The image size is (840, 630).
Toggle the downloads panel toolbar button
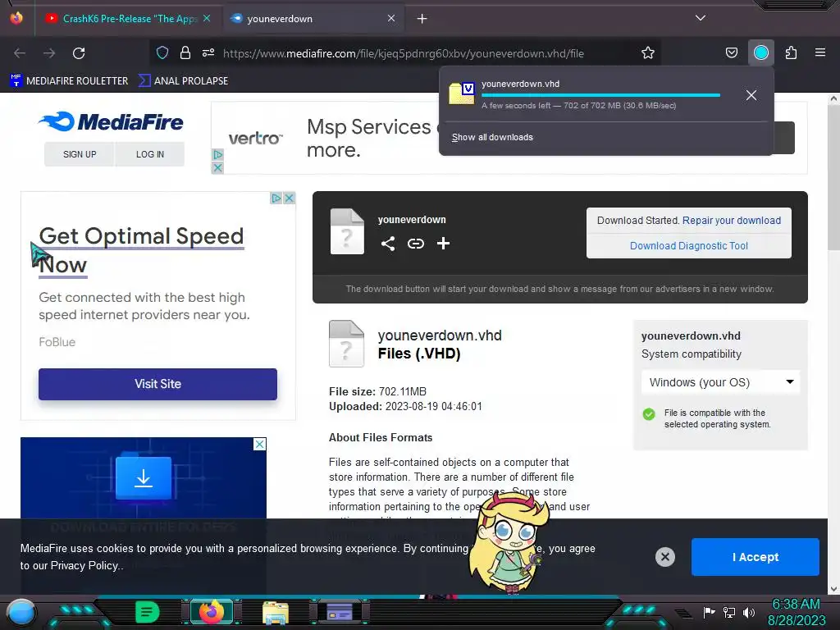click(x=760, y=52)
